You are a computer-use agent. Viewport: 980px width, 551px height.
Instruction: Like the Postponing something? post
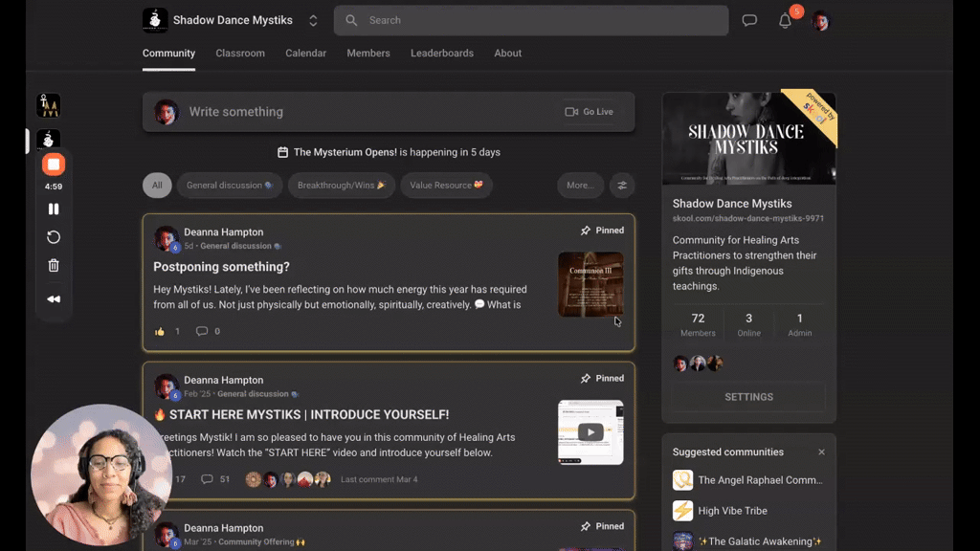160,331
